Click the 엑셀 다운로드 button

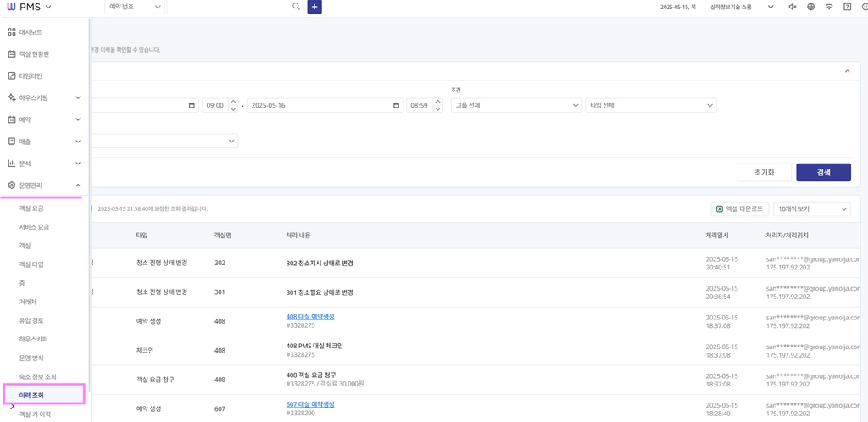[739, 208]
